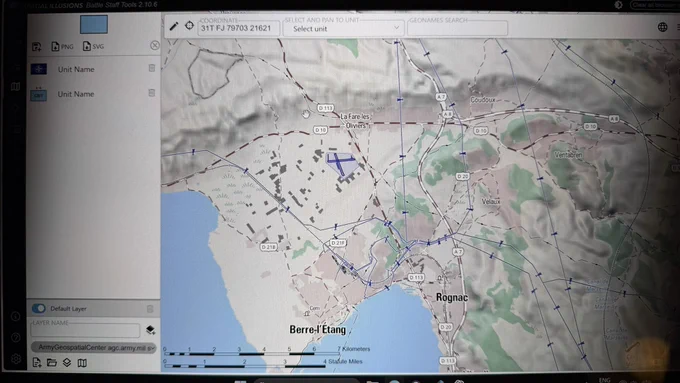Export units as PNG
This screenshot has height=383, width=680.
point(62,46)
